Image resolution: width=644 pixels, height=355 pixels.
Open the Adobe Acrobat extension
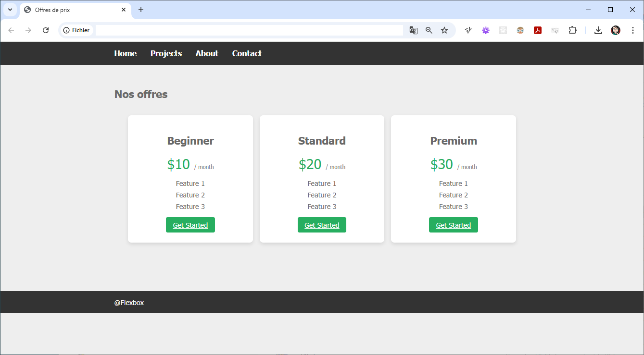(538, 30)
